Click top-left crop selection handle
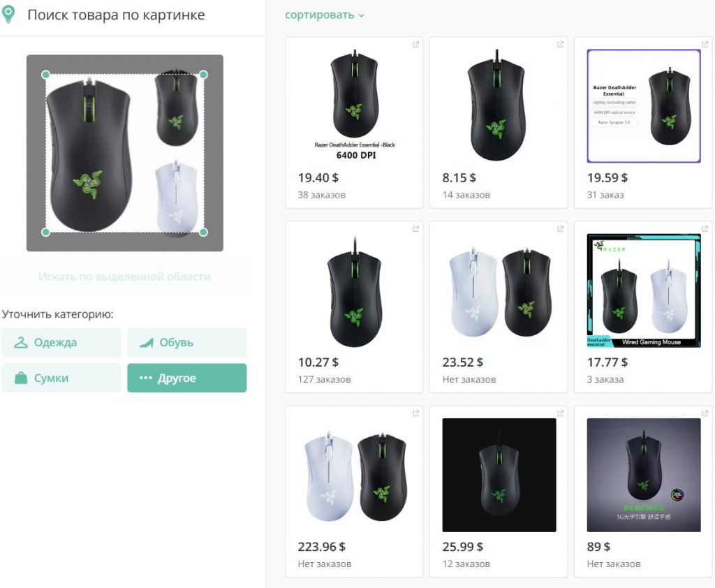 [x=46, y=75]
